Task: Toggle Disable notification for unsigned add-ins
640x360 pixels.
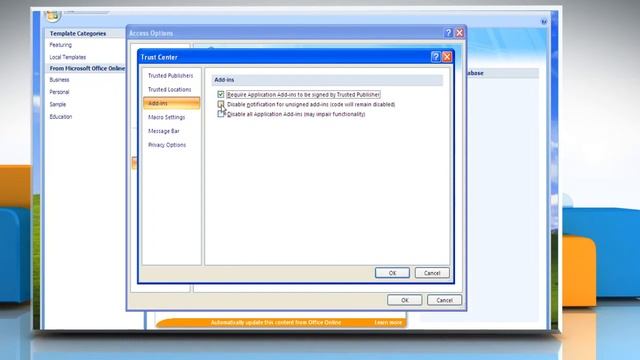Action: point(221,104)
